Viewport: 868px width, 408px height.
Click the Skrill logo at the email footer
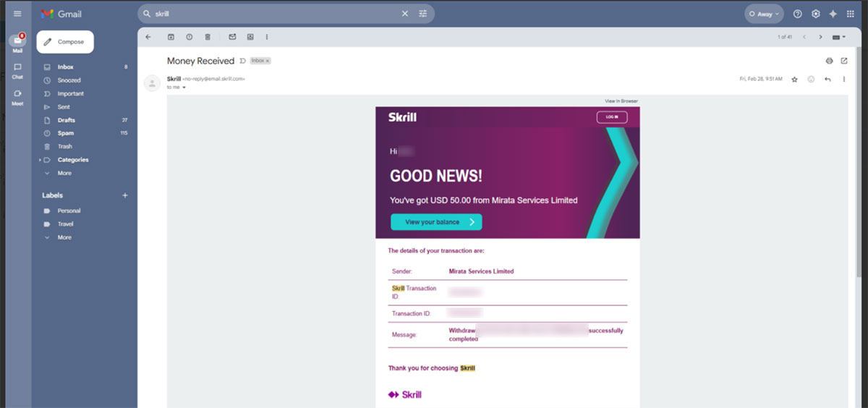coord(405,395)
